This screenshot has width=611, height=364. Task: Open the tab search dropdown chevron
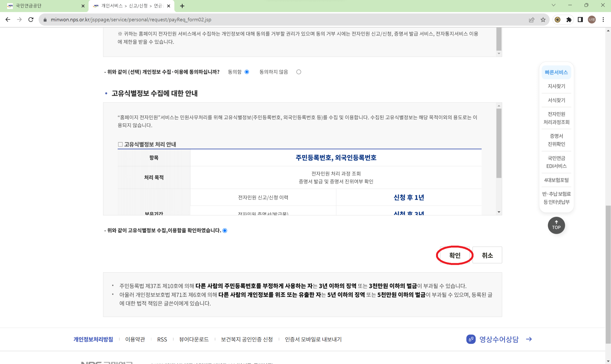coord(553,5)
